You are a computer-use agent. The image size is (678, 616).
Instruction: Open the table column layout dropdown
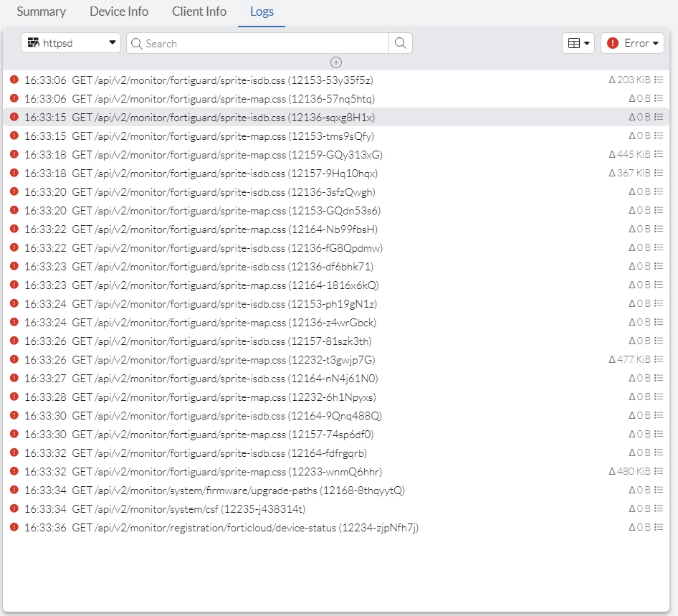point(578,43)
